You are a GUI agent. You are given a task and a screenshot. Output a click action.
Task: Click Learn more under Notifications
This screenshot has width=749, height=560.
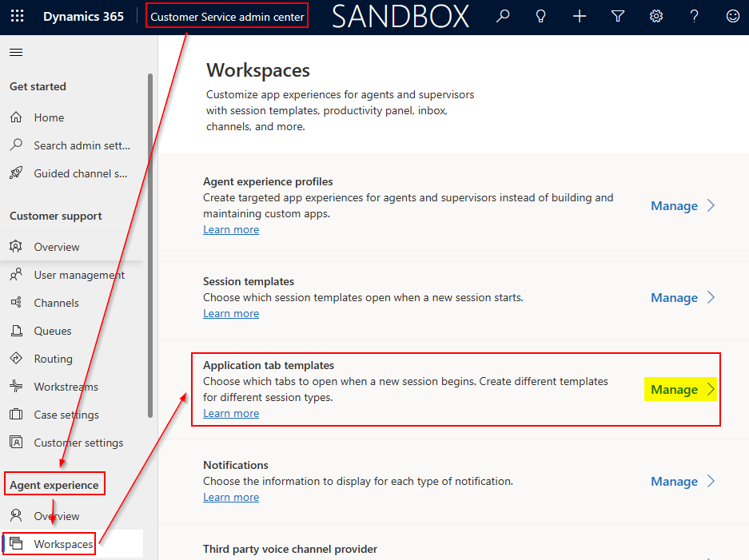click(231, 498)
